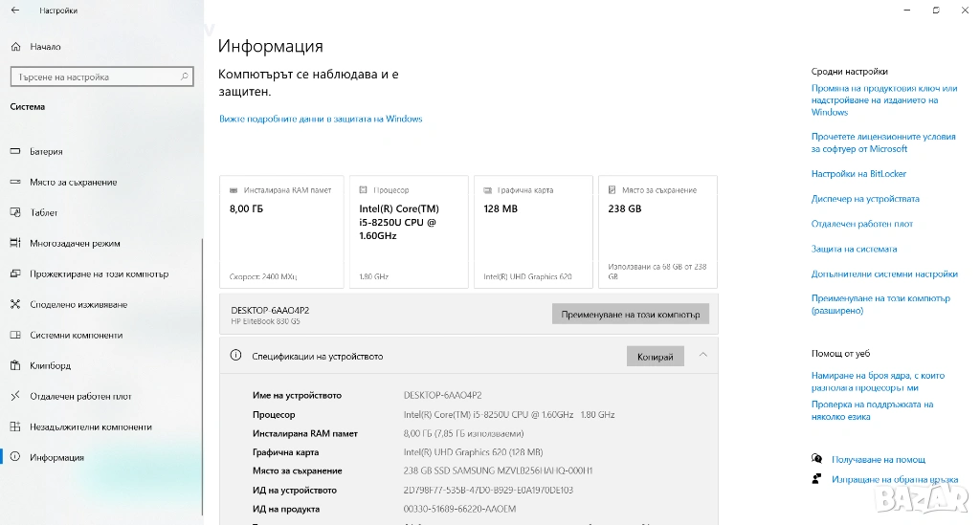
Task: Open Remote Desktop (Отдалечен работен плот) sidebar icon
Action: coord(15,396)
